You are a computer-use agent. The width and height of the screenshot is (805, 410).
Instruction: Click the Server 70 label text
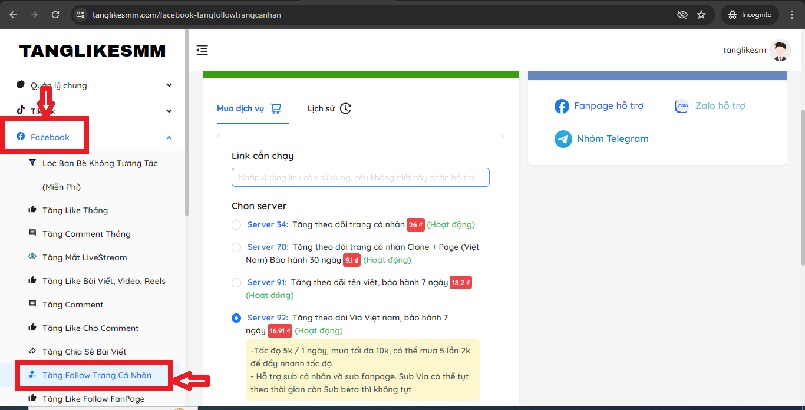[267, 247]
